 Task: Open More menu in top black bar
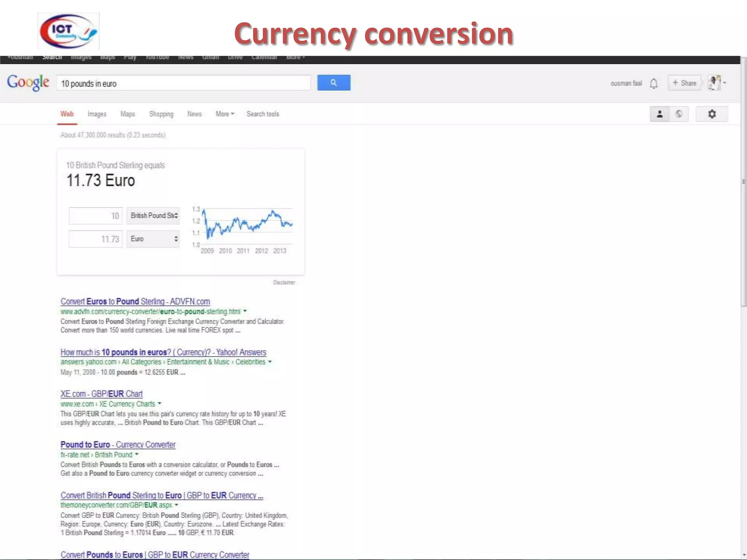click(295, 58)
